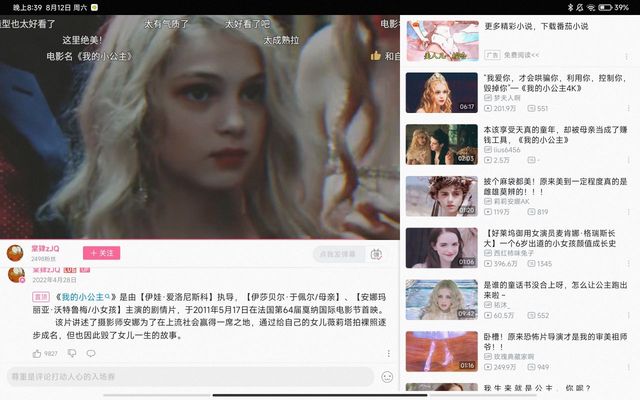The height and width of the screenshot is (400, 640).
Task: Open more options for 我的小公主4K video
Action: pos(628,108)
